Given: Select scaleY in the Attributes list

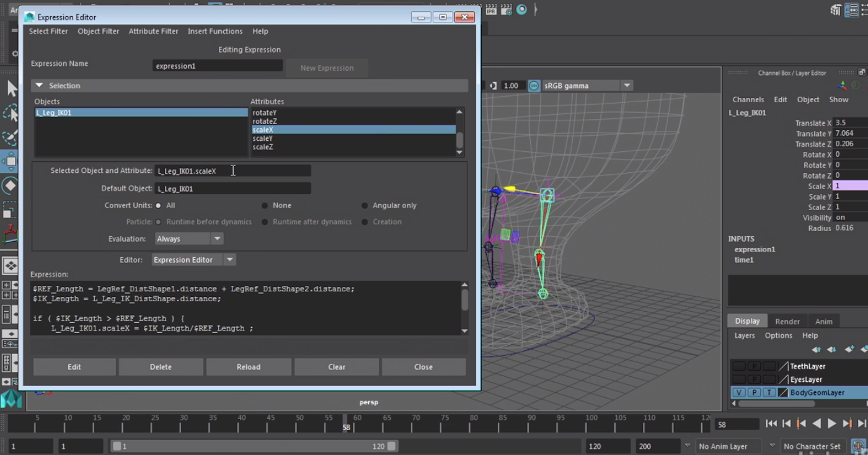Looking at the screenshot, I should point(263,138).
